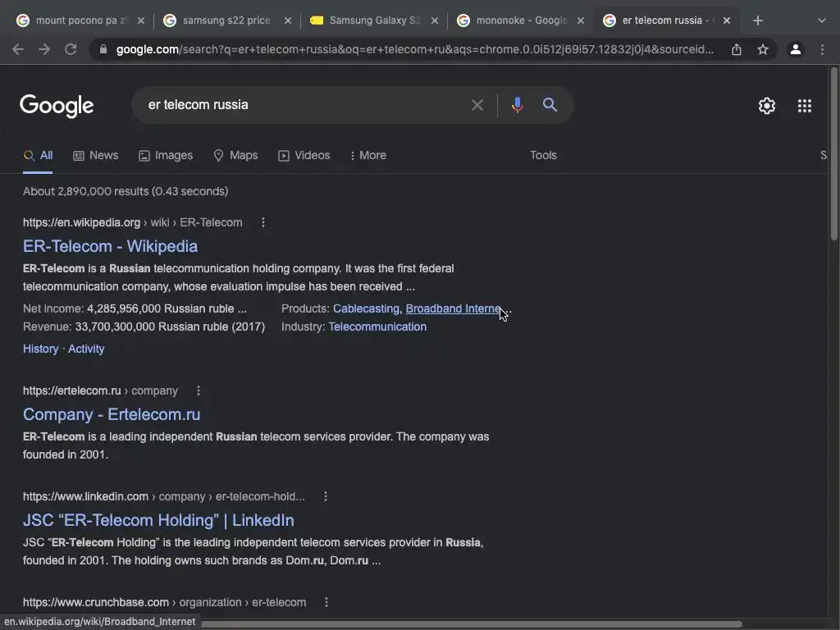This screenshot has width=840, height=630.
Task: Click the 'About 2,890,000 results' text
Action: (126, 191)
